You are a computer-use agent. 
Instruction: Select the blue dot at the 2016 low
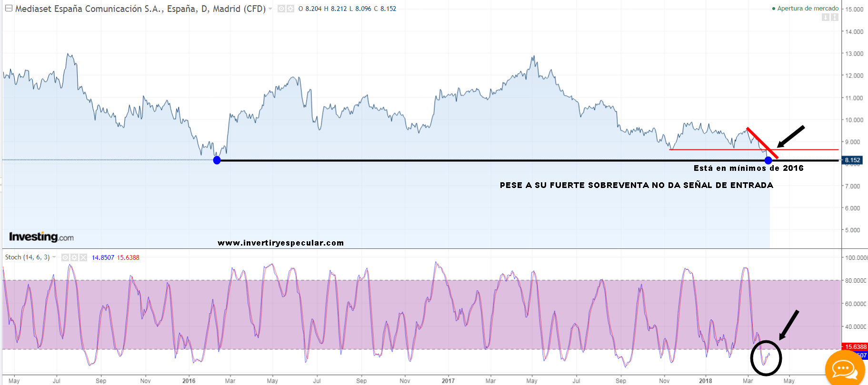pos(217,160)
